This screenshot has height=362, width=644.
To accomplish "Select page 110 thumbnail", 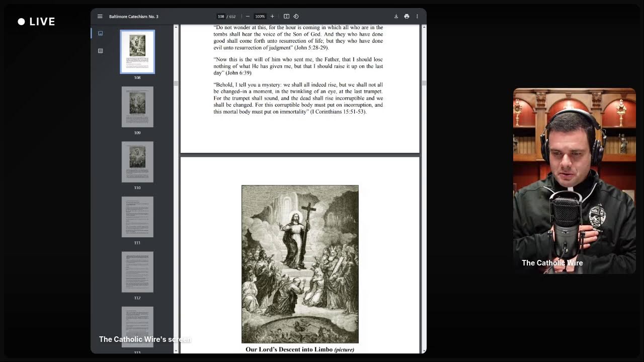I will [x=137, y=162].
